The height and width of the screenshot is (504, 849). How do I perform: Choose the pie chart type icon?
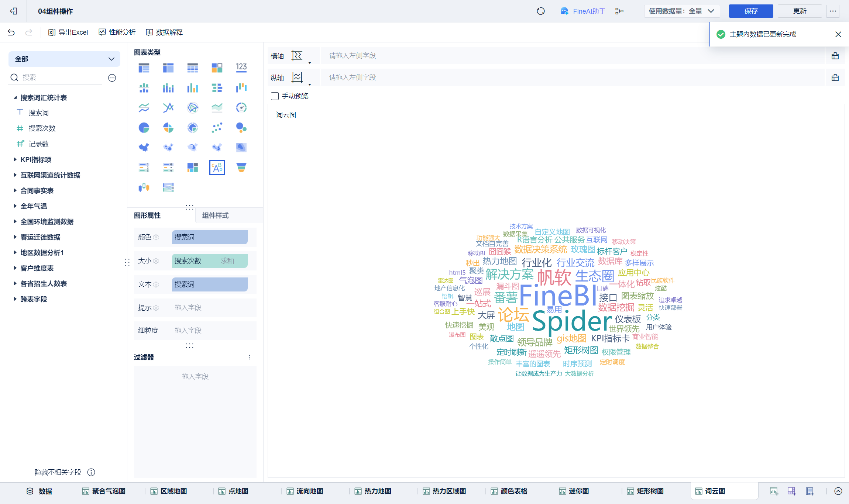coord(144,128)
